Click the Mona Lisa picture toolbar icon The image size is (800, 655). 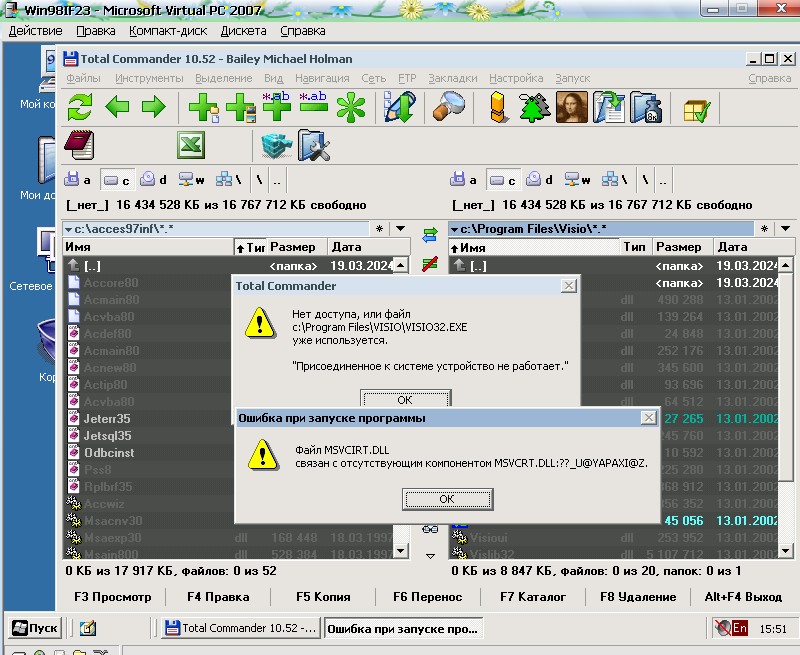pyautogui.click(x=571, y=107)
